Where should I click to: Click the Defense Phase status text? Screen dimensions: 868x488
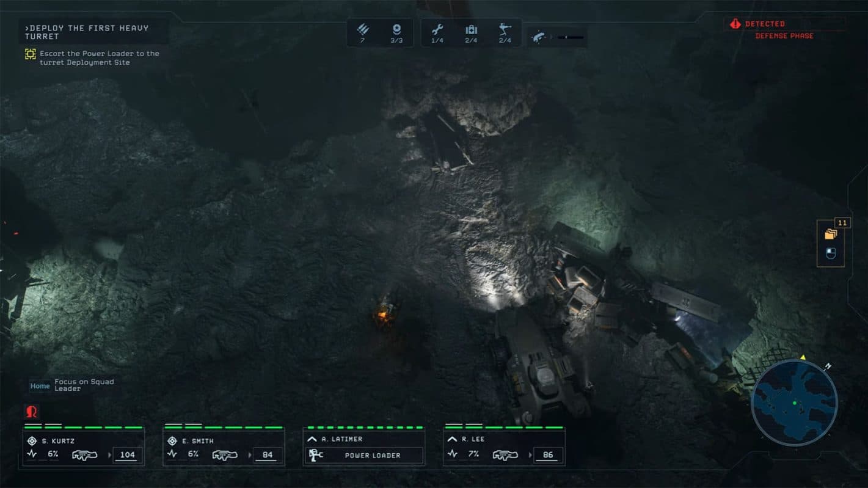[784, 36]
